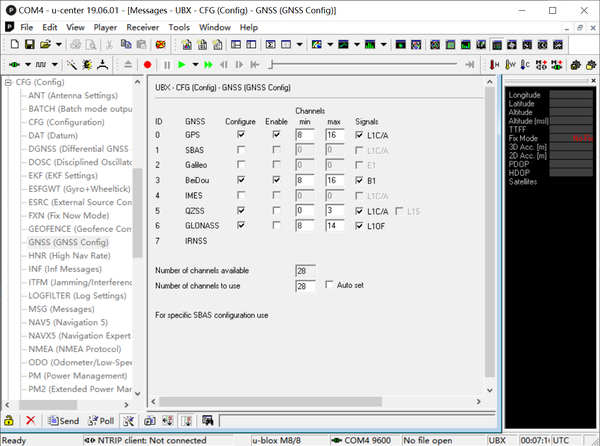This screenshot has width=600, height=446.
Task: Click the Send button
Action: (62, 421)
